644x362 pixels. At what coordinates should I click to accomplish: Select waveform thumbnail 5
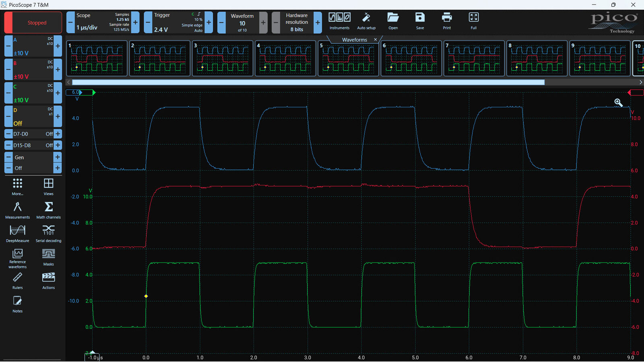[349, 58]
